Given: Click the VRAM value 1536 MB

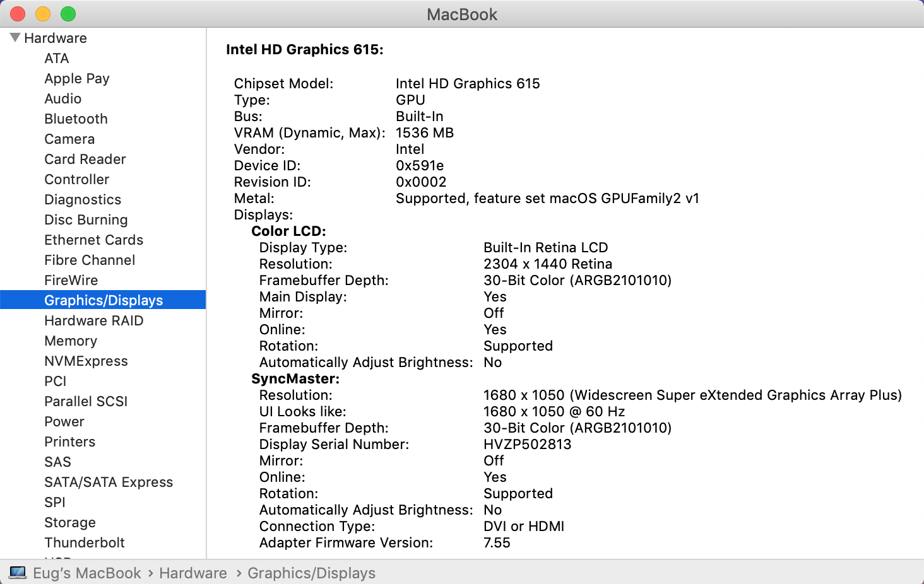Looking at the screenshot, I should tap(425, 132).
